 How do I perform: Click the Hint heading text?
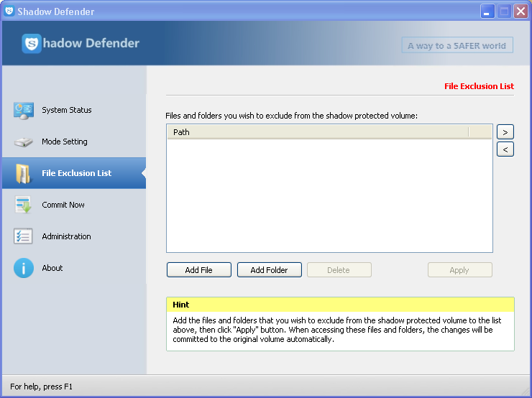(x=181, y=305)
